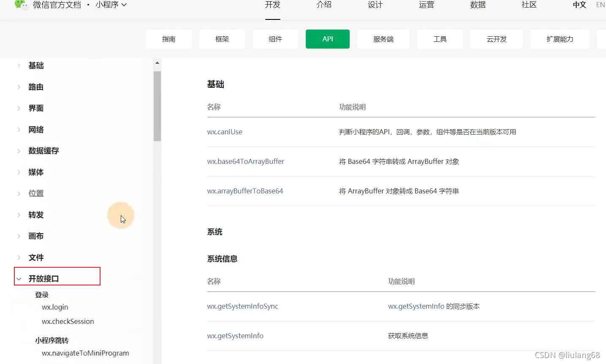The width and height of the screenshot is (606, 364).
Task: Expand the 画布 sidebar chevron
Action: 19,236
